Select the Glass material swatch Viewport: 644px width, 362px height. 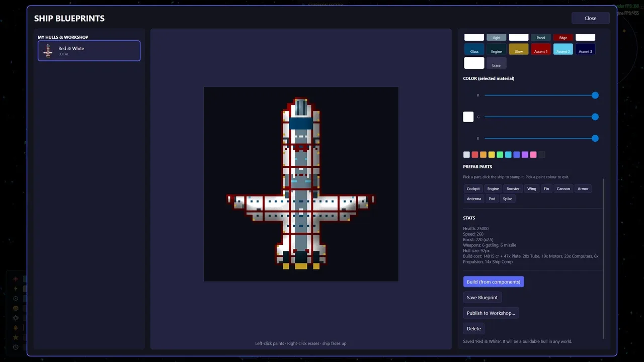click(x=474, y=49)
